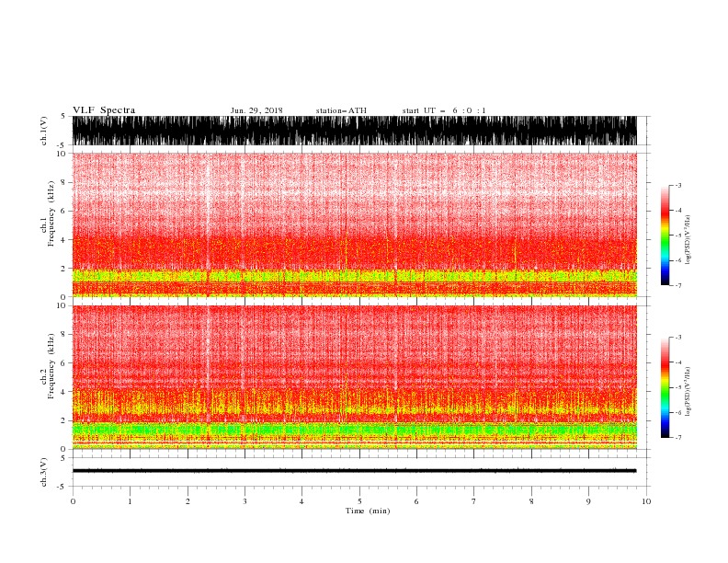Click the time axis tick label '0'
This screenshot has width=728, height=563.
coord(73,501)
